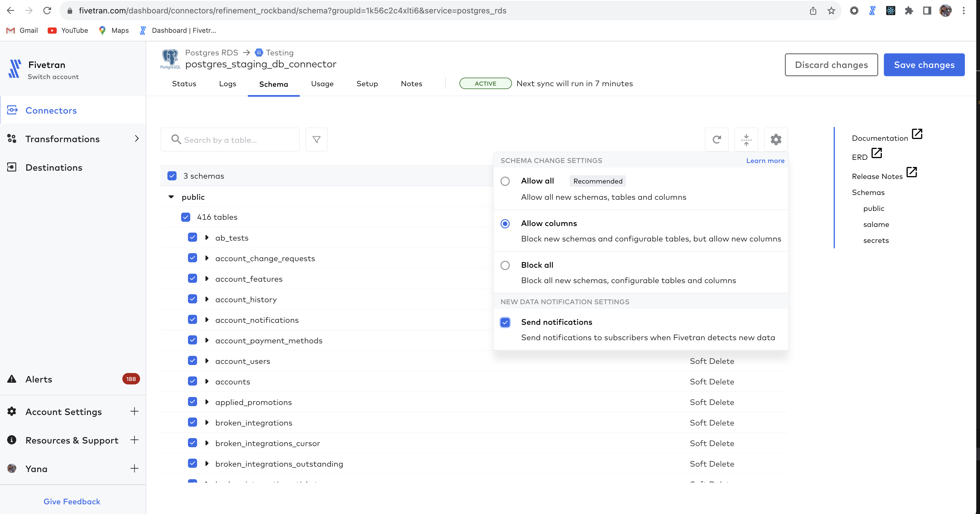Click Discard changes button

pyautogui.click(x=832, y=65)
